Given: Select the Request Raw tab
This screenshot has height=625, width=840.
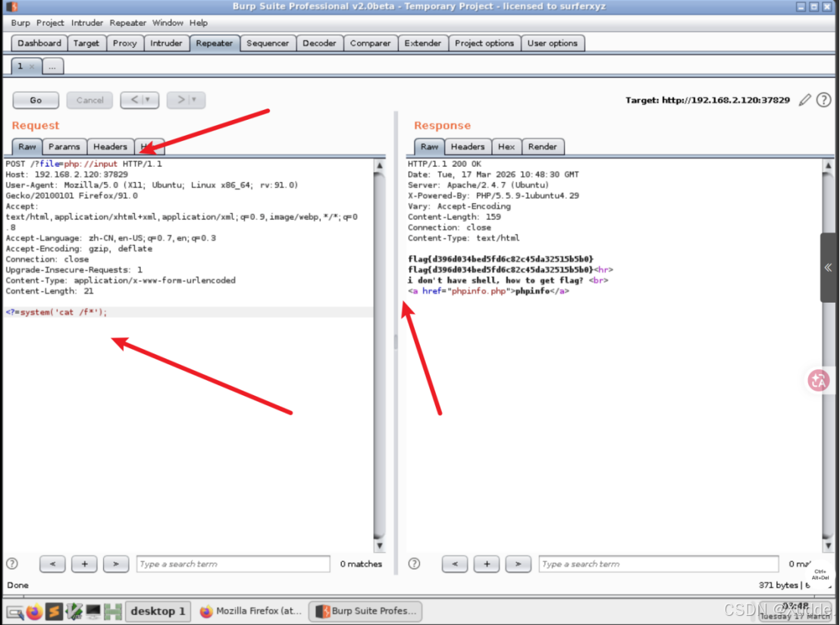Looking at the screenshot, I should point(27,146).
